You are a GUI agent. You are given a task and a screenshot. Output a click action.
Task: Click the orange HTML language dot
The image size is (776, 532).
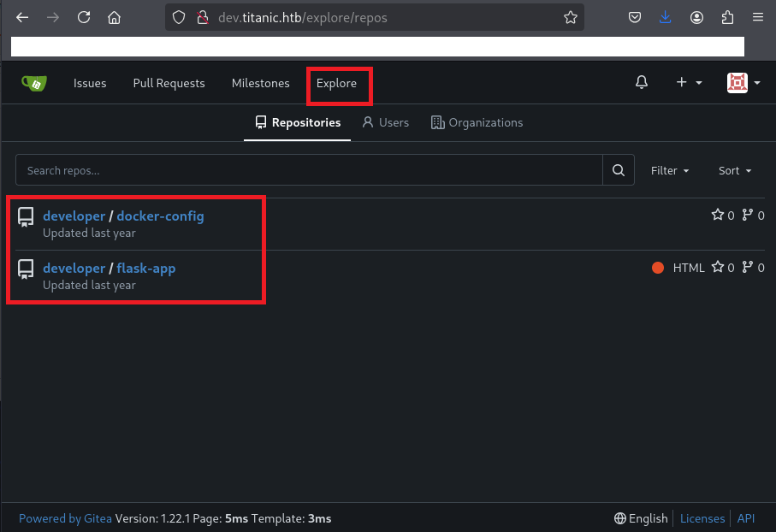click(658, 268)
